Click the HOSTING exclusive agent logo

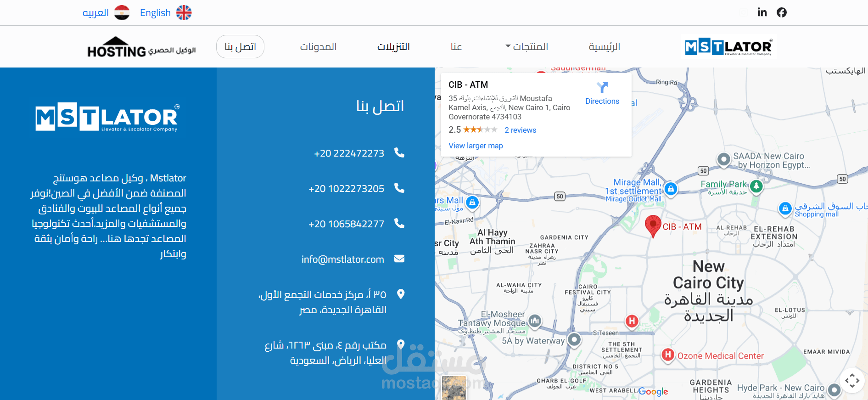pos(141,47)
